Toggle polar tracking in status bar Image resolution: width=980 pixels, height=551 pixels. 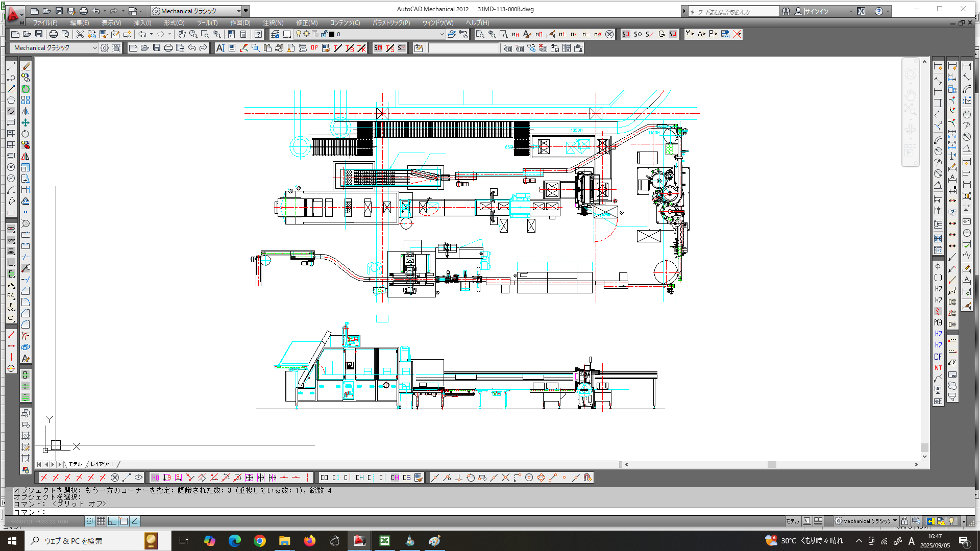[134, 521]
